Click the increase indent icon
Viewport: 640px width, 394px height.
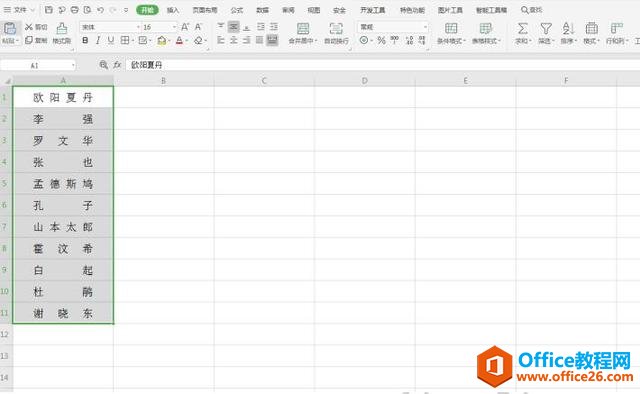point(274,27)
